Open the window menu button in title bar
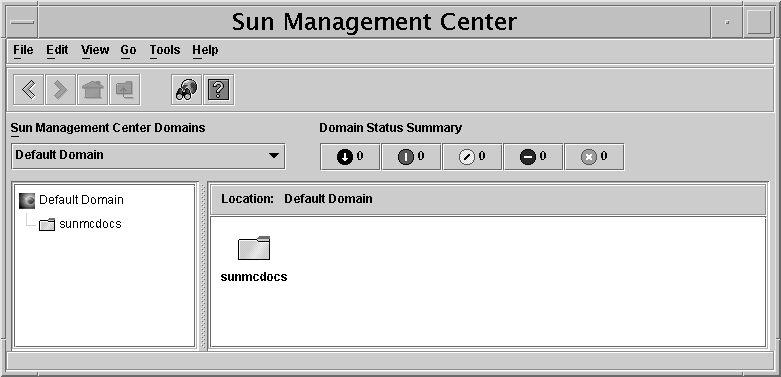The image size is (781, 377). pyautogui.click(x=22, y=22)
